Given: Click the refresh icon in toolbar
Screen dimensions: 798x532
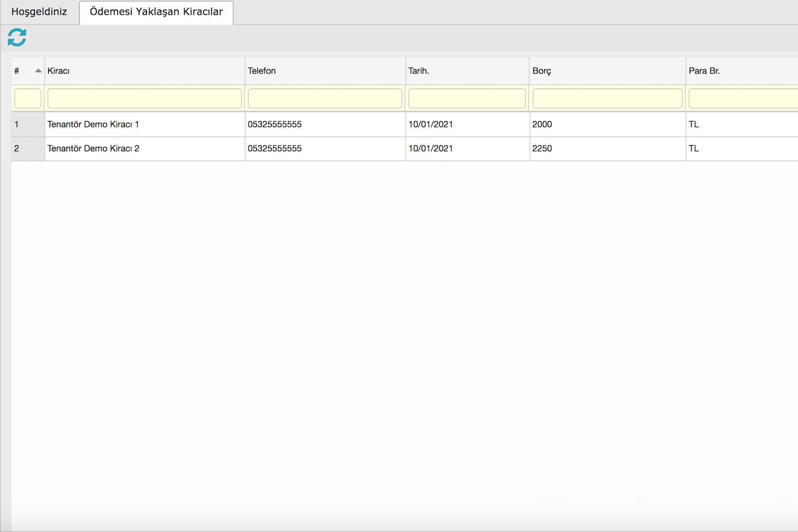Looking at the screenshot, I should click(17, 37).
